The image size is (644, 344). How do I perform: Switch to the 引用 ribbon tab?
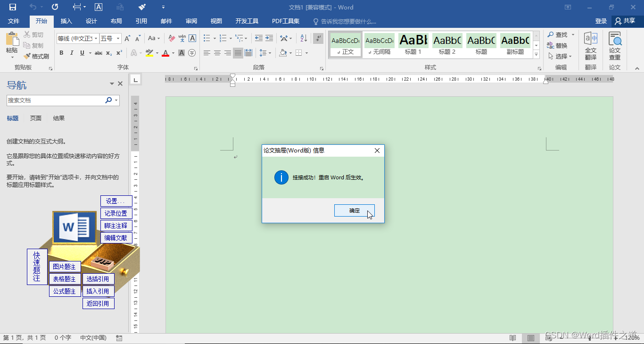pyautogui.click(x=141, y=21)
